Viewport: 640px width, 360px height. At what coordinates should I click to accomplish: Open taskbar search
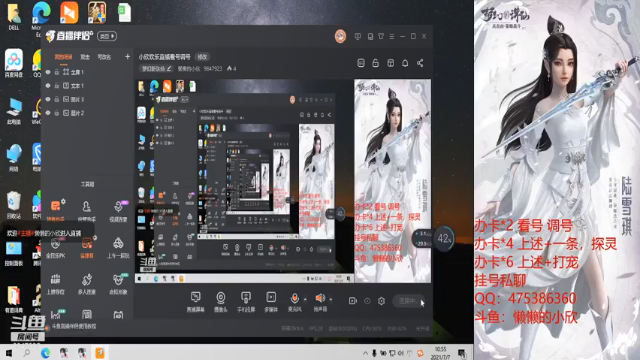(x=27, y=352)
